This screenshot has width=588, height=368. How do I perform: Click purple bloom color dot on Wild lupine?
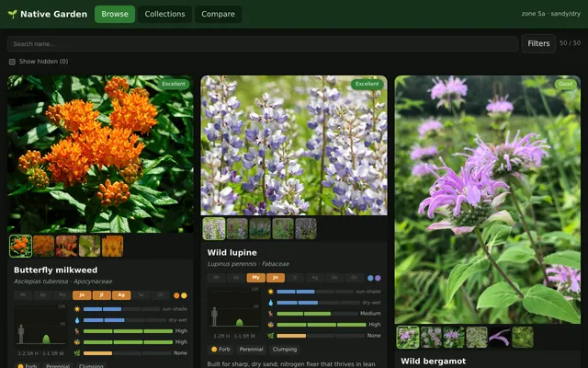pos(378,278)
